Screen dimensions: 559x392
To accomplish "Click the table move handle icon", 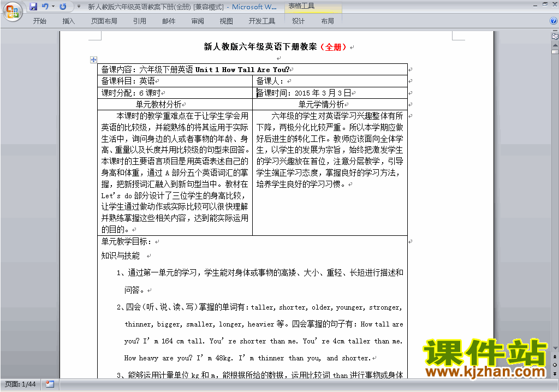I will point(93,60).
